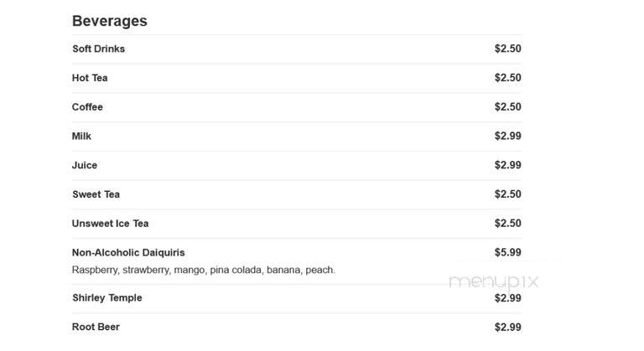Select the Shirley Temple item
Viewport: 644px width, 351px height.
point(107,298)
